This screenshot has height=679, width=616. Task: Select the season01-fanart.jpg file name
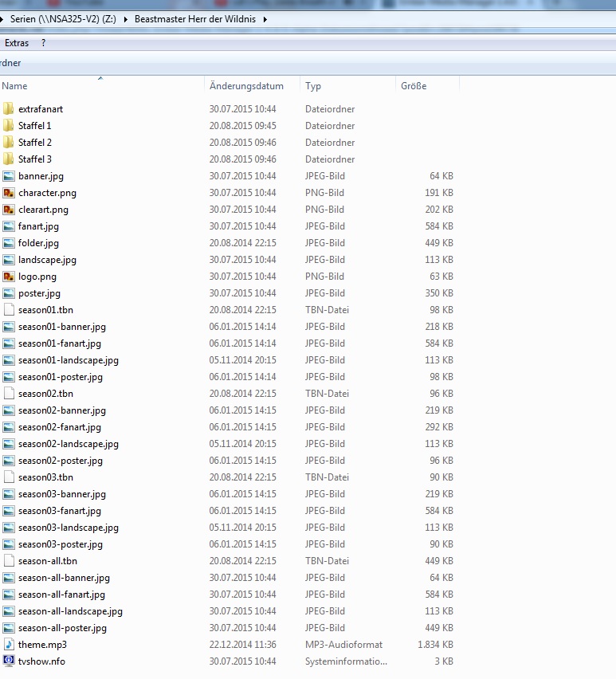click(x=60, y=343)
